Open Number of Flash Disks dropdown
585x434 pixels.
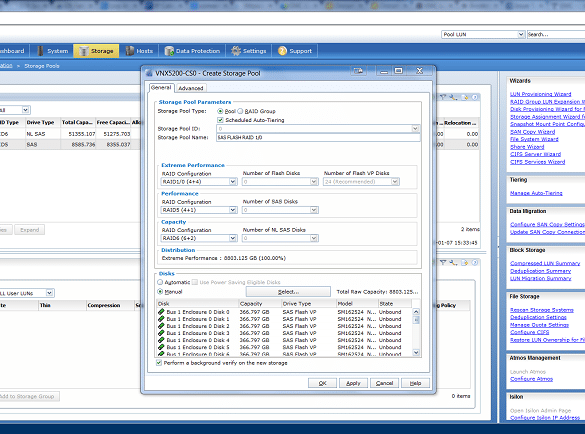click(314, 182)
